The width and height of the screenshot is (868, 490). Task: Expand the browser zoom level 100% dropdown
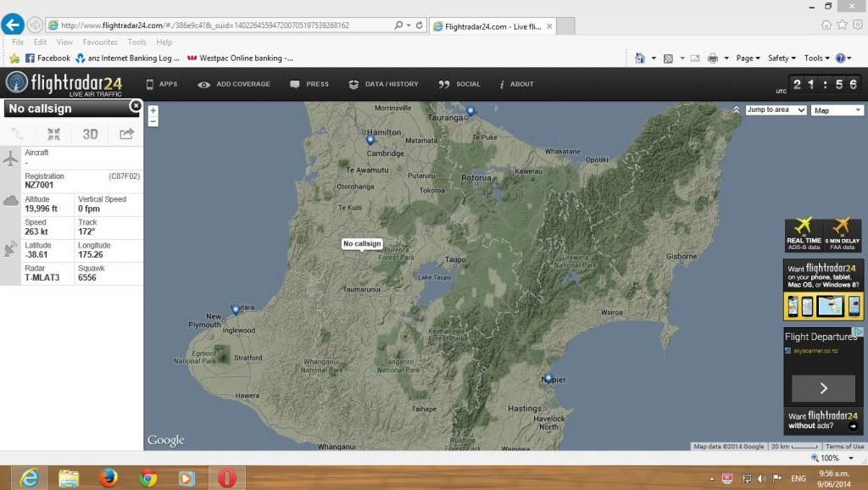[x=852, y=458]
